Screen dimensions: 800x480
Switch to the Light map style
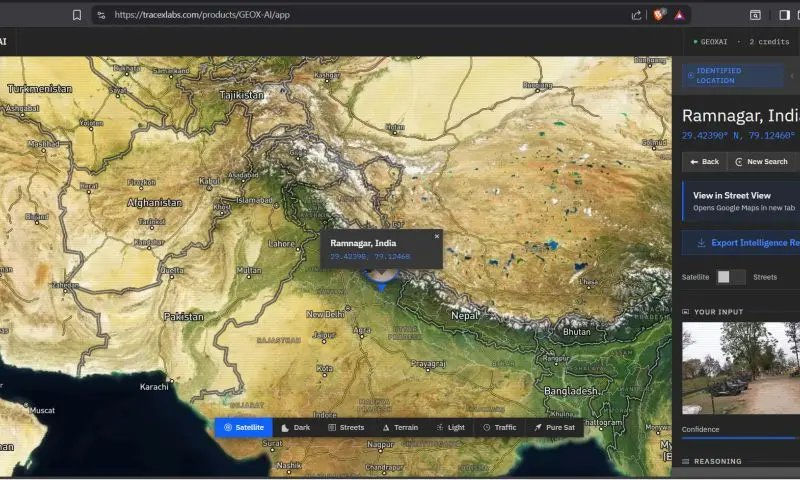(x=450, y=427)
